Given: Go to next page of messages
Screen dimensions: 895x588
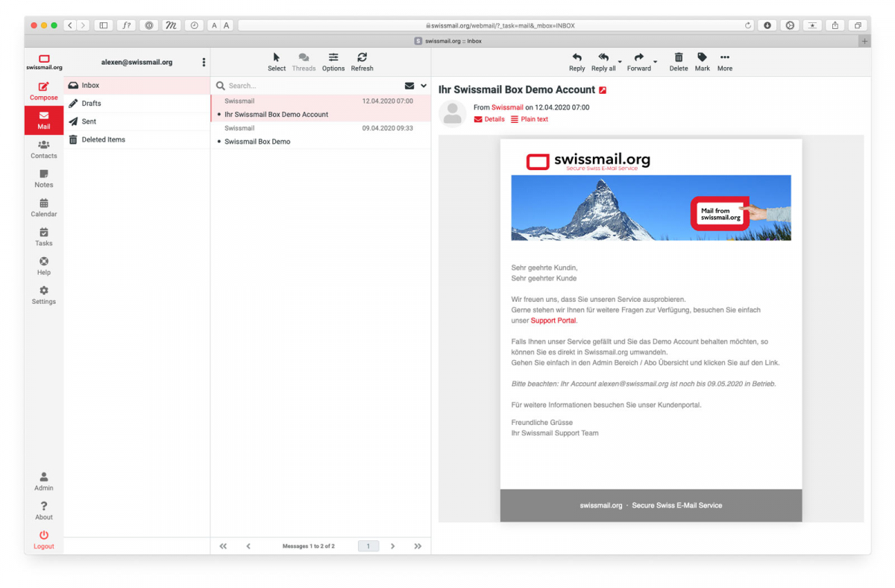Looking at the screenshot, I should [x=392, y=546].
